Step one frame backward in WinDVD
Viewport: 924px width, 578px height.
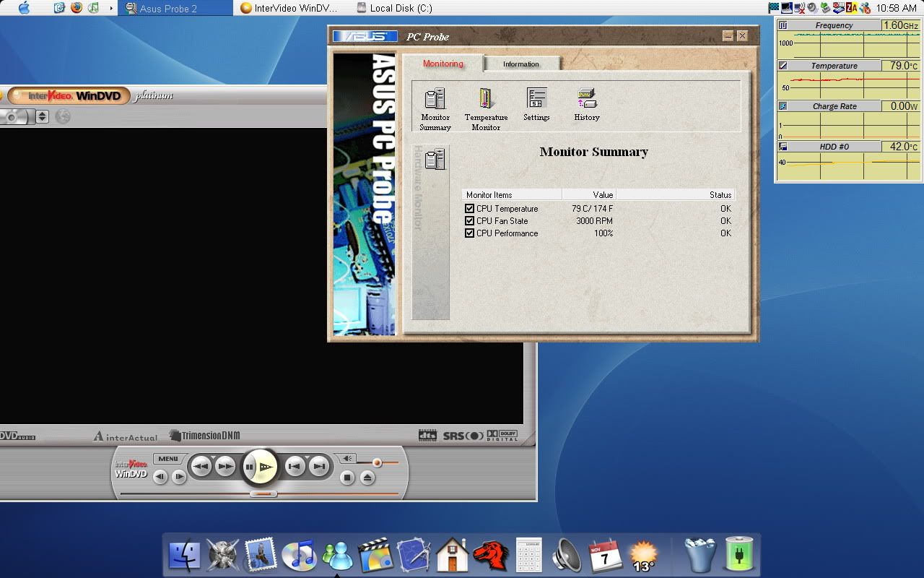160,477
